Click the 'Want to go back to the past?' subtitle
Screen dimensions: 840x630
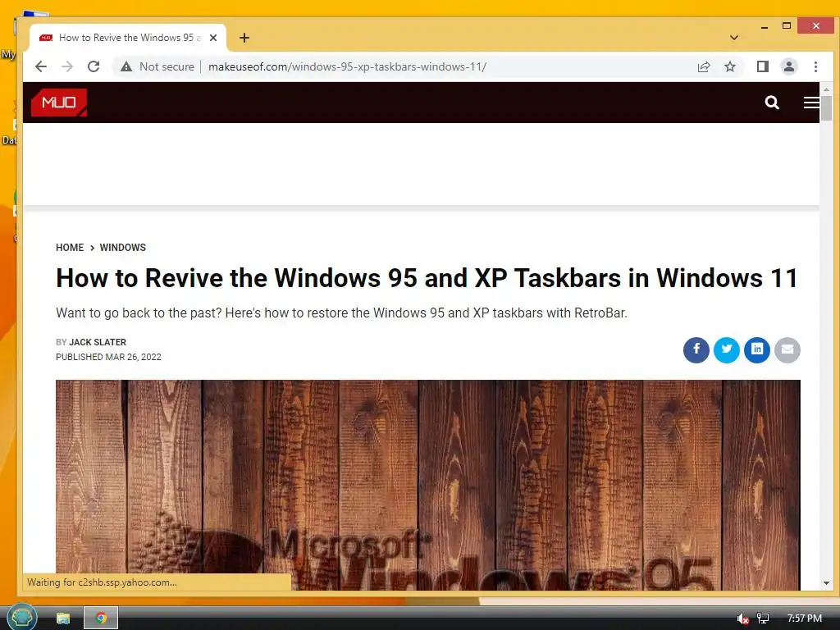(341, 313)
